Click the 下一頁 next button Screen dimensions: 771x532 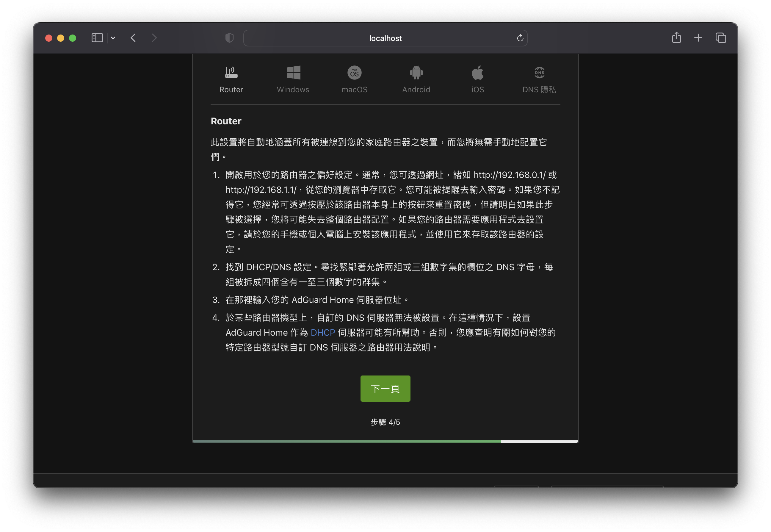tap(385, 388)
